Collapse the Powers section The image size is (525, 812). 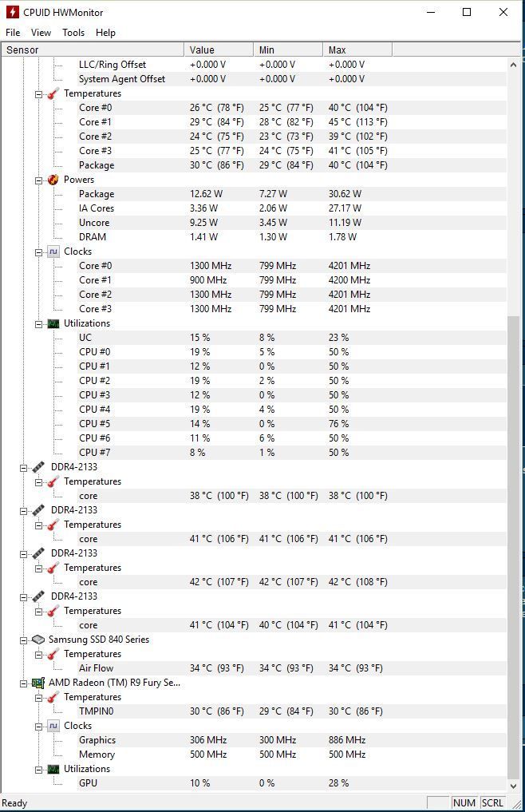[38, 180]
